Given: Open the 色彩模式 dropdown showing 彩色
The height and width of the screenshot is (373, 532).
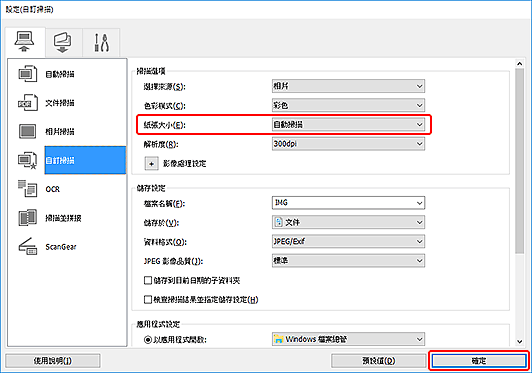Looking at the screenshot, I should pyautogui.click(x=348, y=106).
